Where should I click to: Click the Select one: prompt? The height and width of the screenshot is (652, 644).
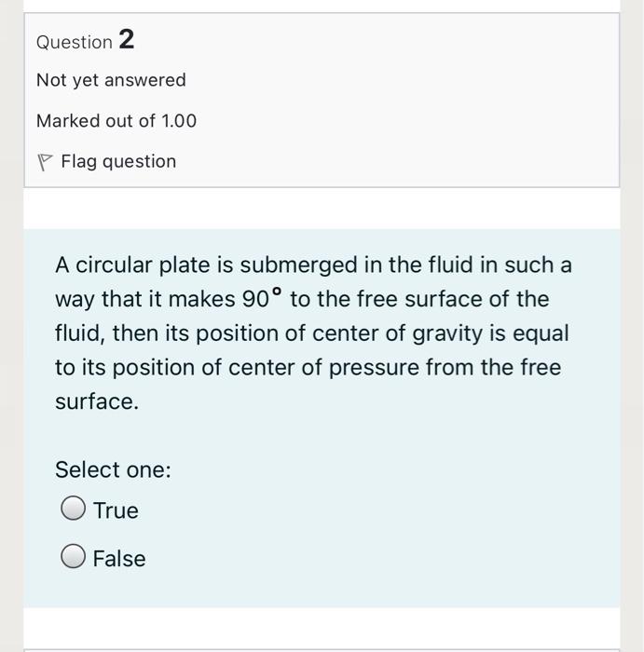(113, 469)
